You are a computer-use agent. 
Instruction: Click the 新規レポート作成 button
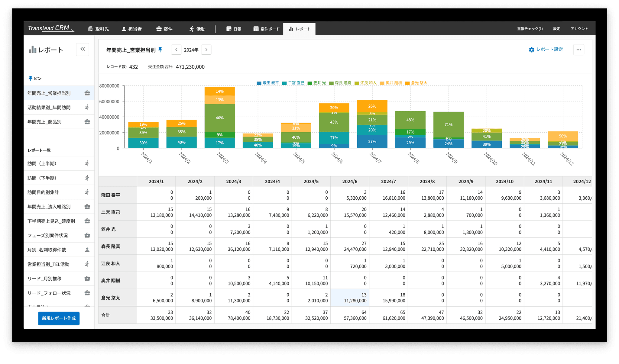(59, 318)
